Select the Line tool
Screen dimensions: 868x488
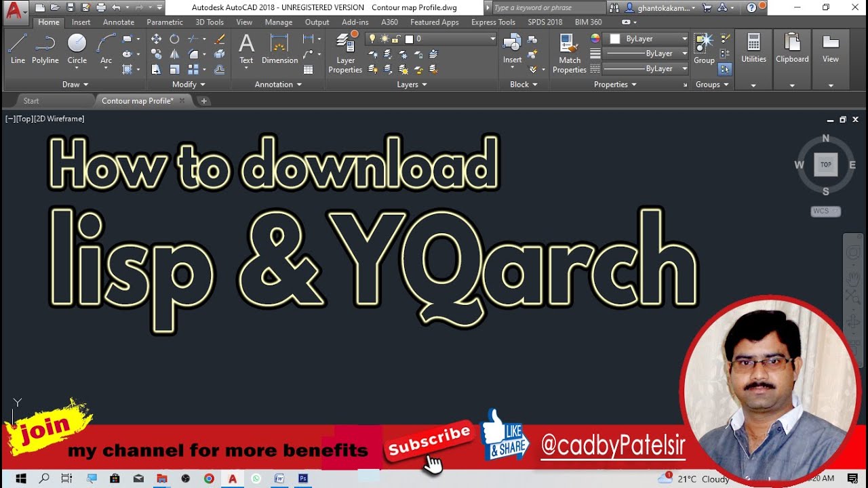[x=18, y=49]
